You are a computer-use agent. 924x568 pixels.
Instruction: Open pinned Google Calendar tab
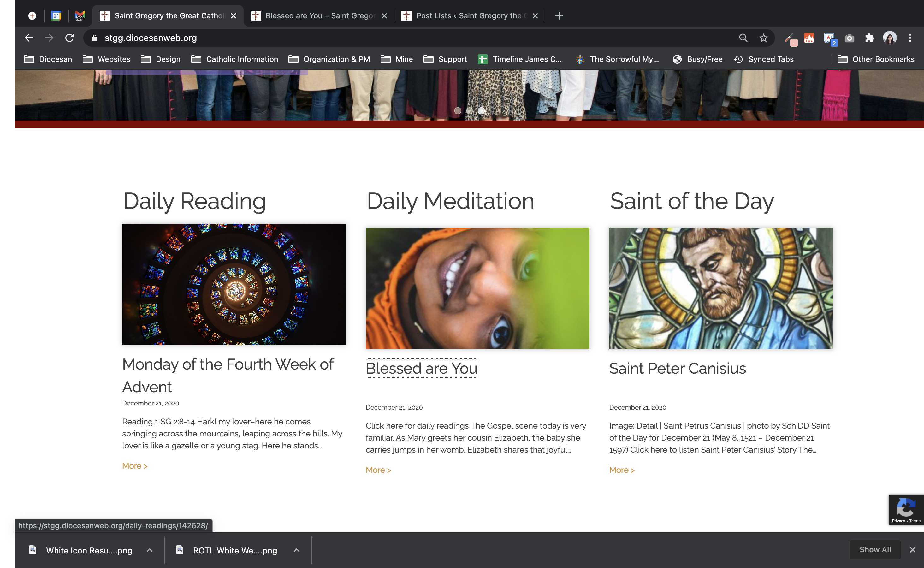coord(56,16)
